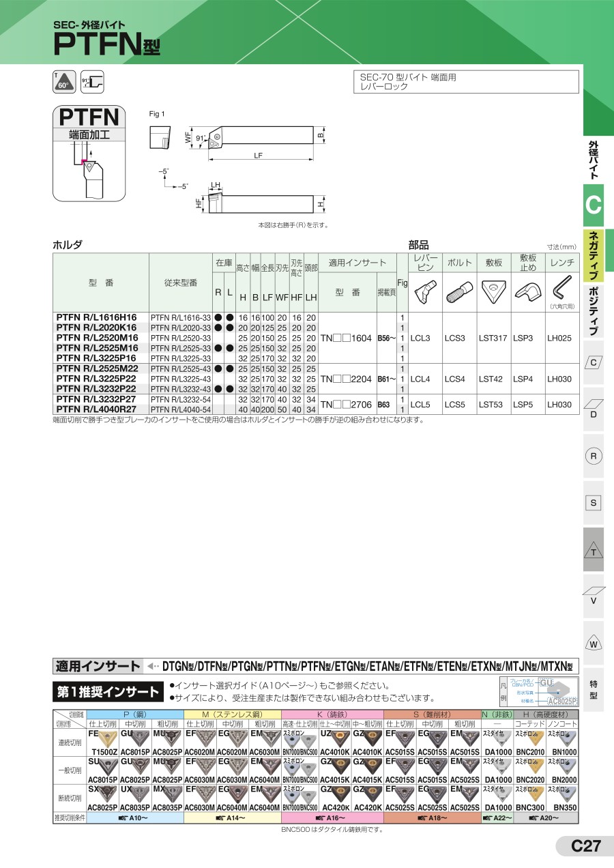Screen dimensions: 614x868
Task: Click the 60° triangle insert shape icon
Action: click(63, 82)
